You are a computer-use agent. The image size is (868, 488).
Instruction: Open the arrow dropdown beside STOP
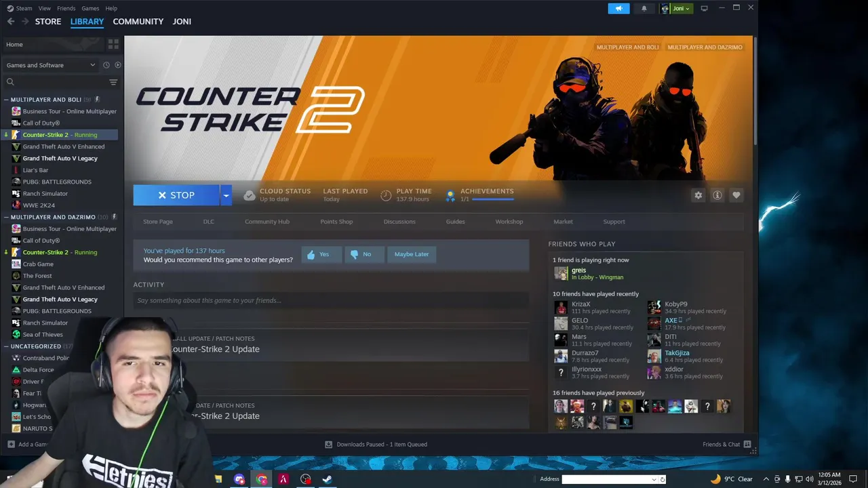(x=226, y=195)
